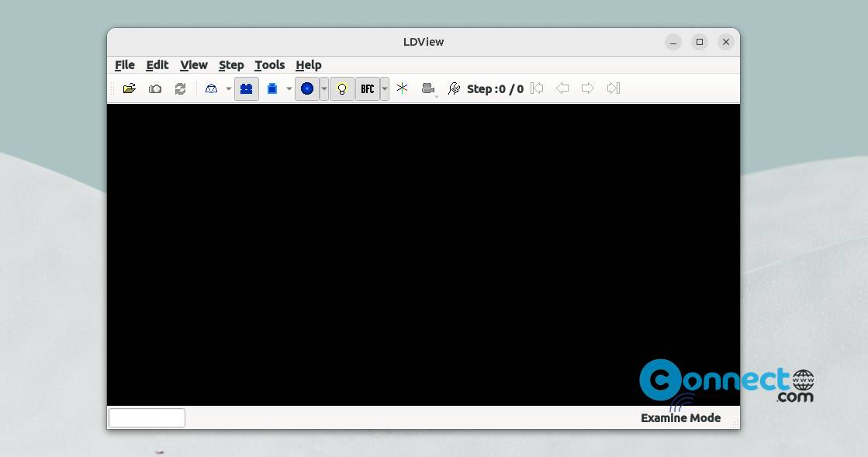Screen dimensions: 868x457
Task: Open preferences with the wrench icon
Action: coord(454,88)
